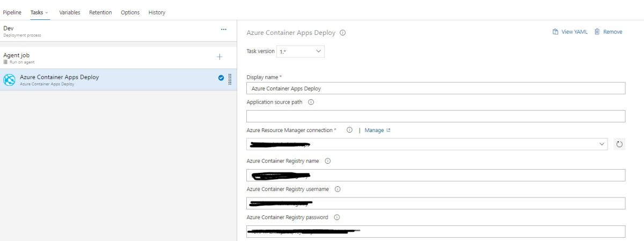Screen dimensions: 644x241
Task: Select the Dev deployment process stage
Action: coord(118,32)
